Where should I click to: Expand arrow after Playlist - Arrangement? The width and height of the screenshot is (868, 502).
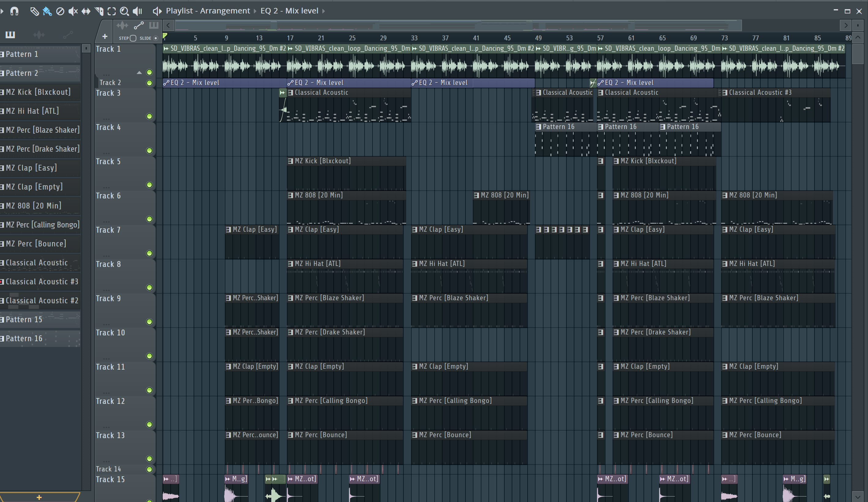[255, 11]
